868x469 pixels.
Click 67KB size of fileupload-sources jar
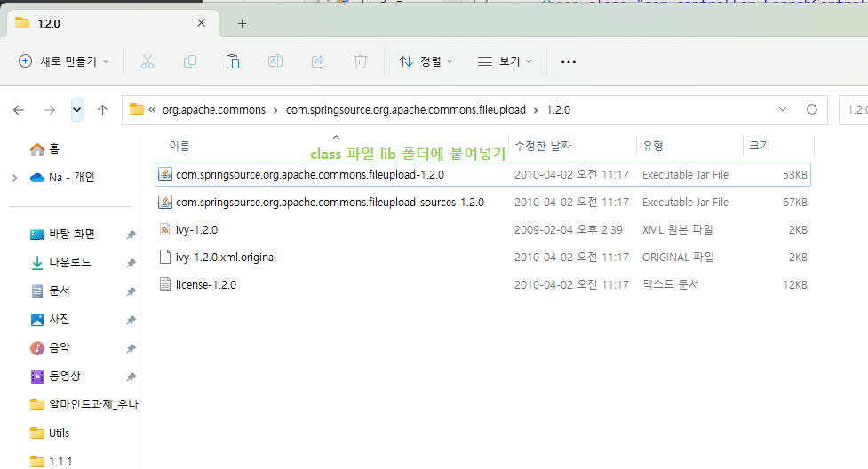click(795, 203)
